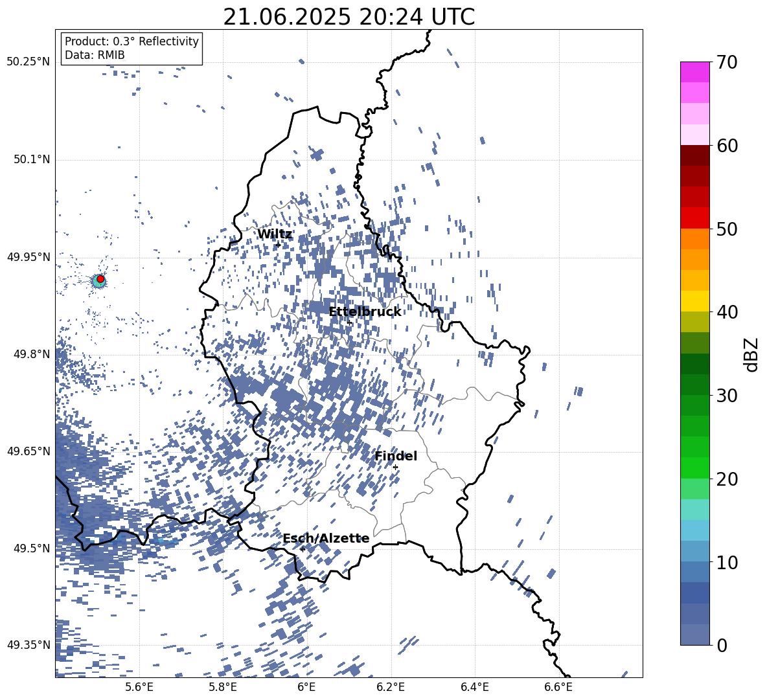Click the 5.8°E longitude label

(223, 687)
